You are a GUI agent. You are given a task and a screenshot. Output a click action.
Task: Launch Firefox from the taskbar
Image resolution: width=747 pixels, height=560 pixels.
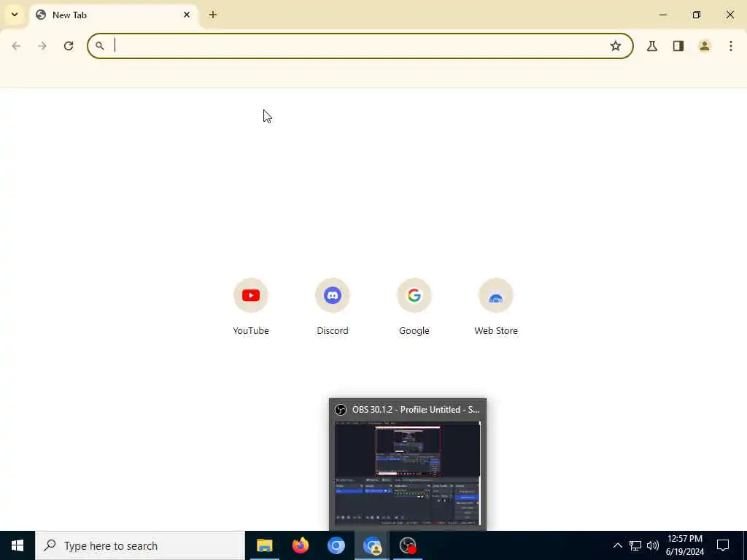tap(300, 545)
